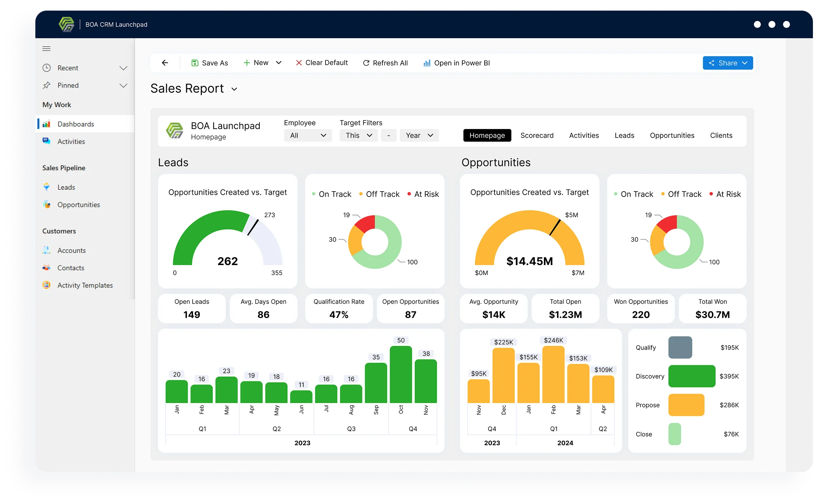Click the Leads funnel icon in sidebar
Viewport: 820px width, 504px height.
[46, 187]
